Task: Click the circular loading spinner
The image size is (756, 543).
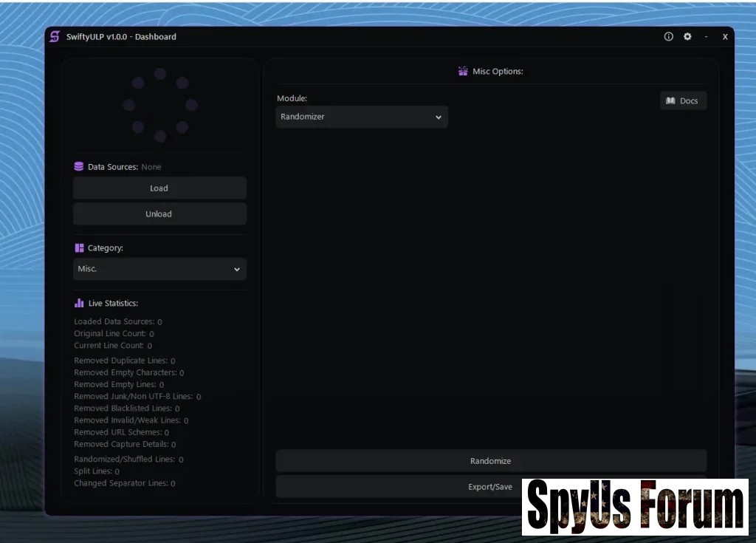Action: click(x=160, y=105)
